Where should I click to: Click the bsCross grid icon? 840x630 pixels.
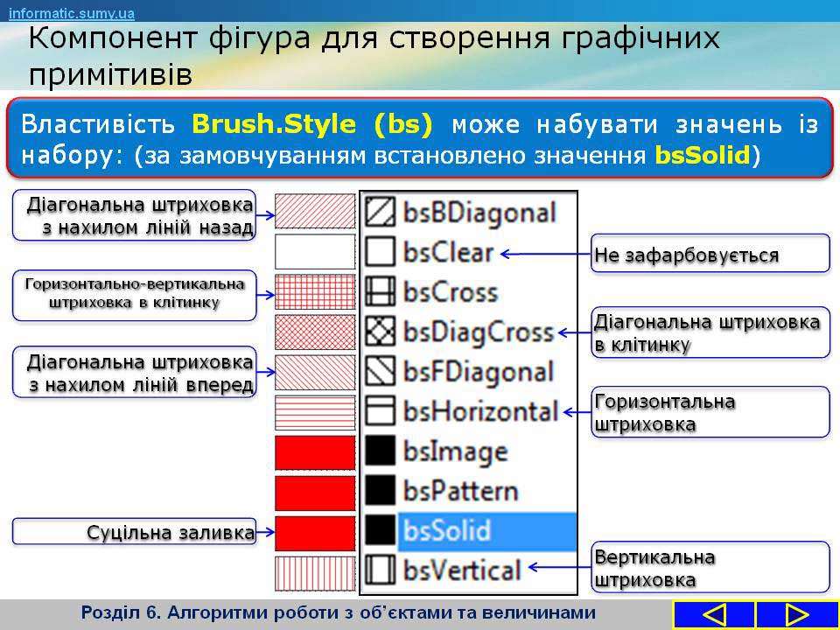(x=381, y=291)
